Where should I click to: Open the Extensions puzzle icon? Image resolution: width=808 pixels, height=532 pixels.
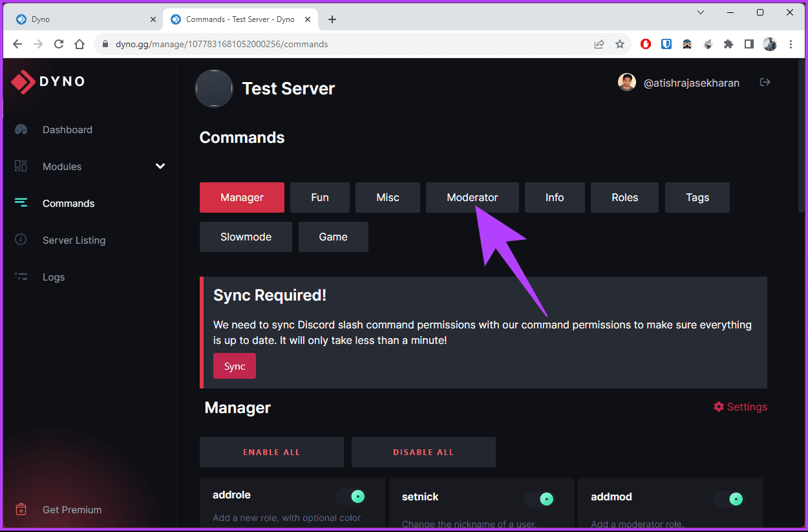(x=728, y=44)
